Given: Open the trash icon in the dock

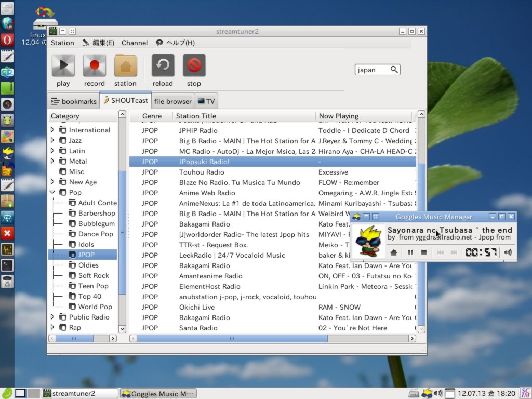Looking at the screenshot, I should (7, 281).
